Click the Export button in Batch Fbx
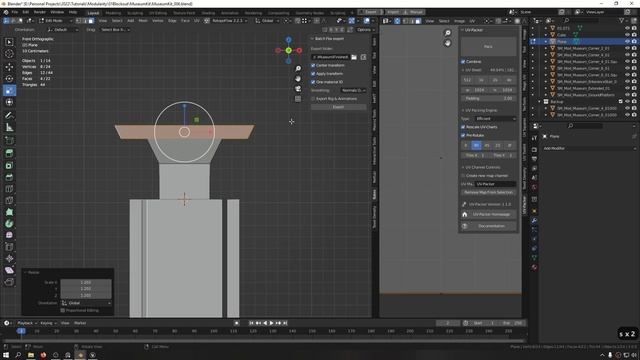 (x=338, y=107)
